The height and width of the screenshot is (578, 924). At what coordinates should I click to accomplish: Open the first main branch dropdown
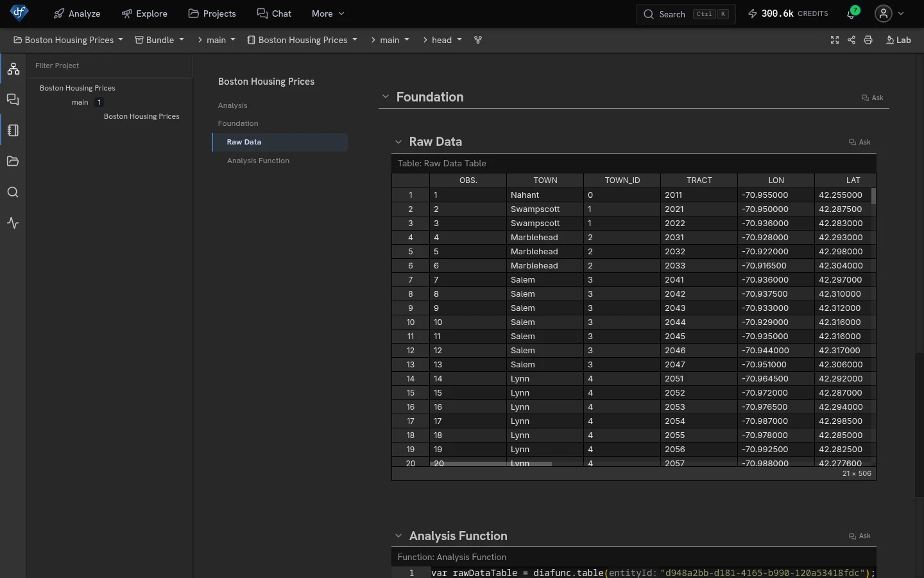point(216,40)
